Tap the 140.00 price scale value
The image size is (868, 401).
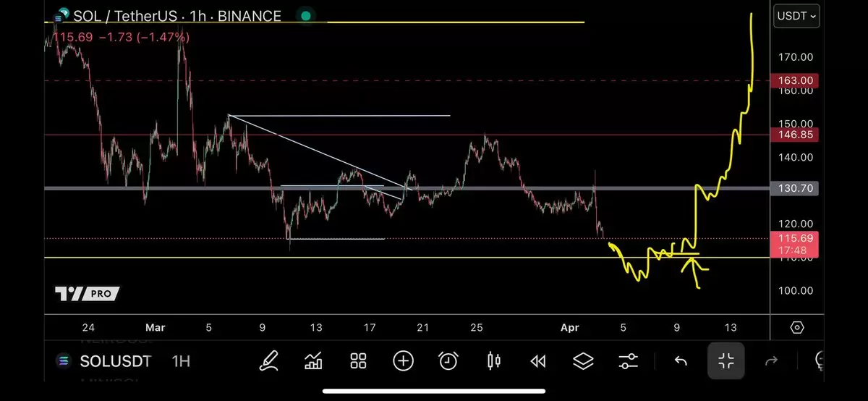coord(795,157)
